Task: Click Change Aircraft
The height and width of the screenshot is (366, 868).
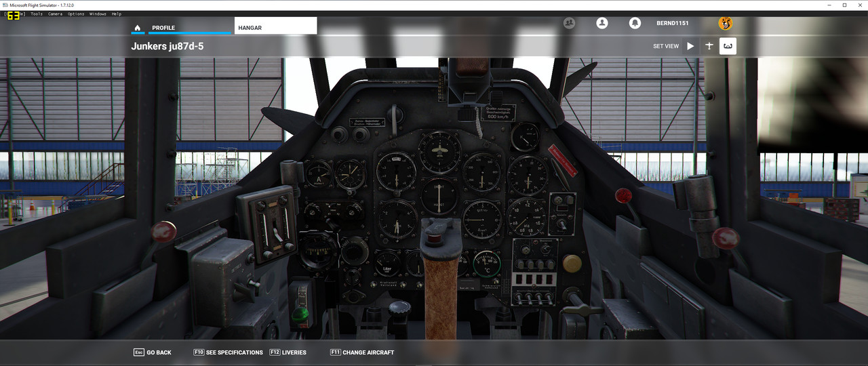Action: click(361, 352)
